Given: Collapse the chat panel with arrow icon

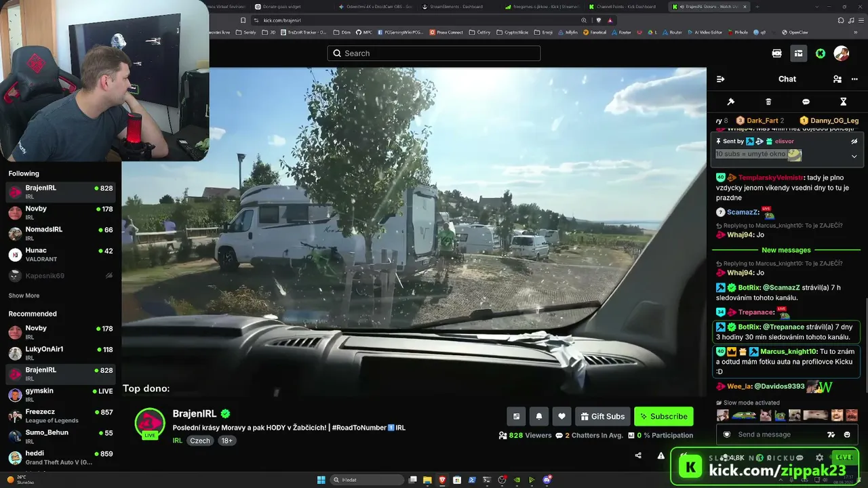Looking at the screenshot, I should click(x=721, y=79).
